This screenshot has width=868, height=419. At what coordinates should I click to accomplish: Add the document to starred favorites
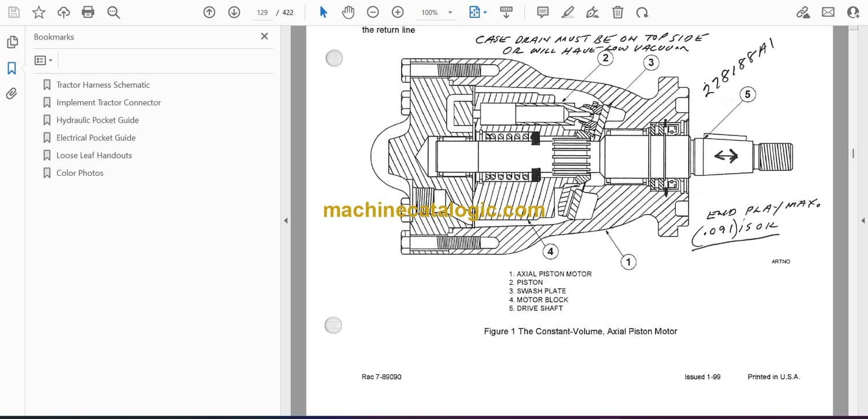pyautogui.click(x=39, y=12)
